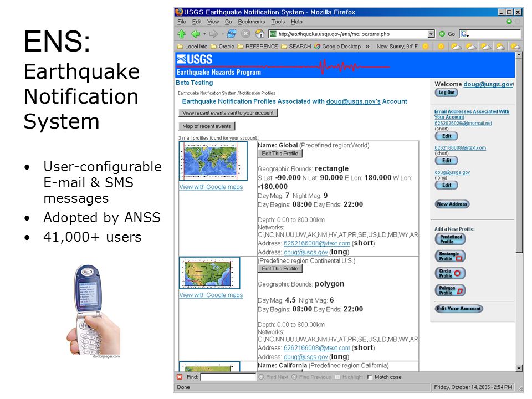Add a Circle Profile
This screenshot has width=532, height=399.
(x=450, y=273)
